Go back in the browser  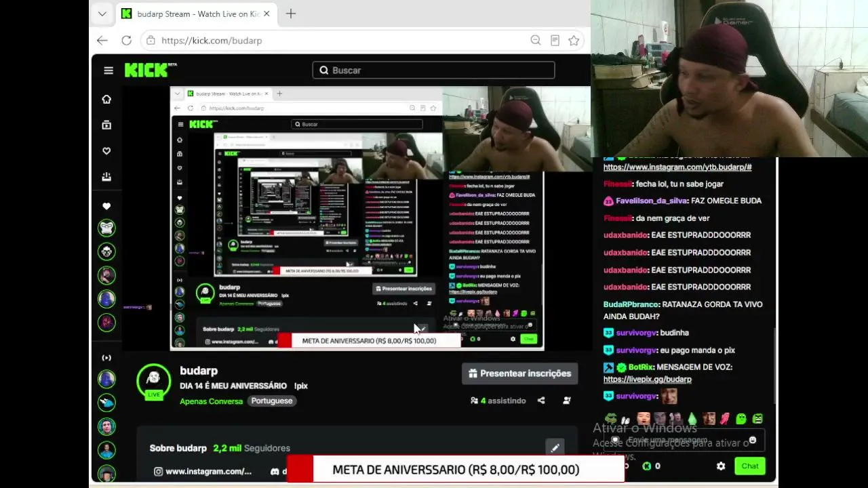coord(102,41)
